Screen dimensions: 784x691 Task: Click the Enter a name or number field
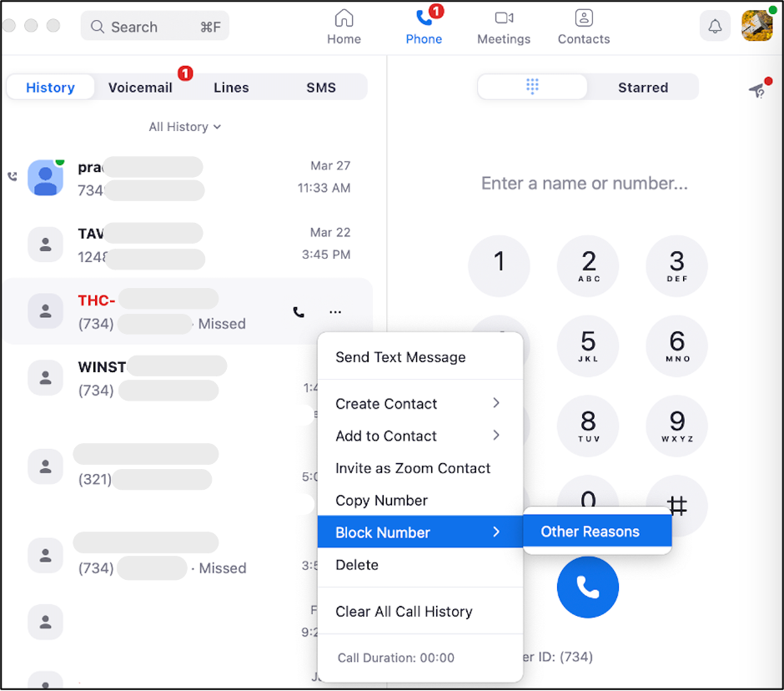click(x=585, y=184)
